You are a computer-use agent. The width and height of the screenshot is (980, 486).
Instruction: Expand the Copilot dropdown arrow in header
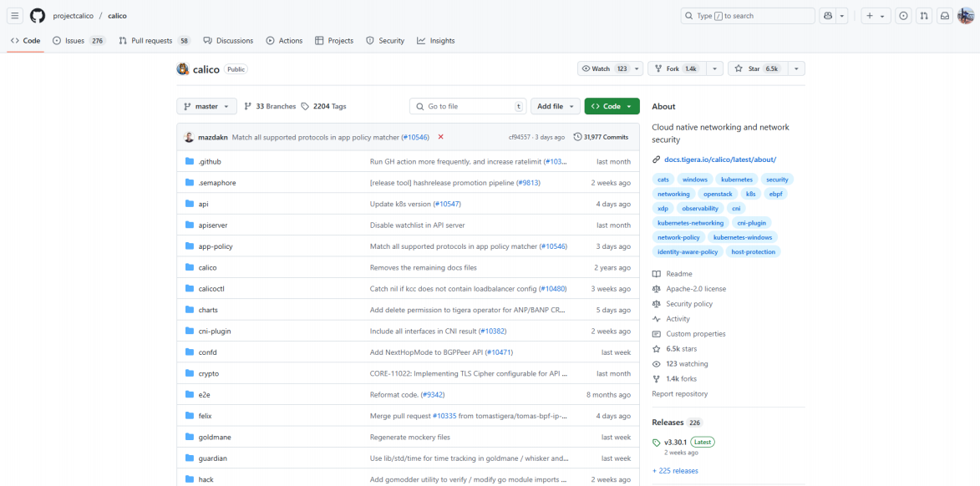point(842,16)
